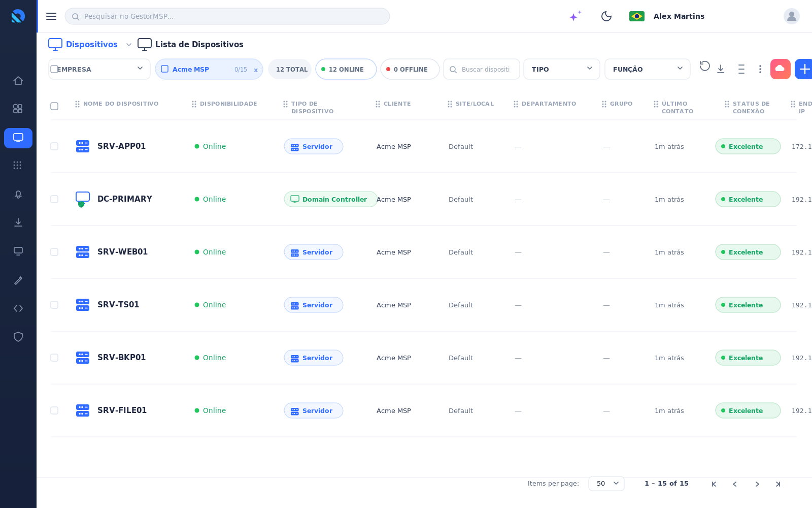Open the edit pencil sidebar icon

[18, 280]
